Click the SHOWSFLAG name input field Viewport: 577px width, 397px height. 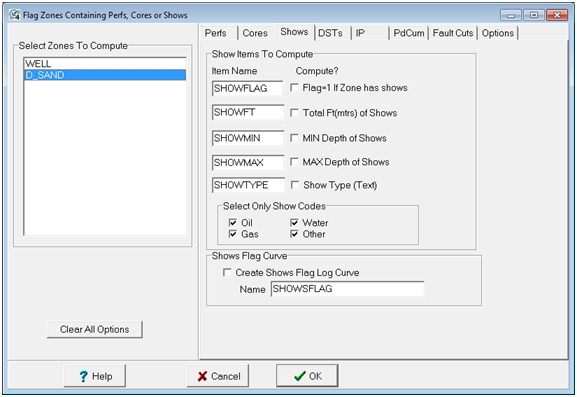[x=347, y=289]
